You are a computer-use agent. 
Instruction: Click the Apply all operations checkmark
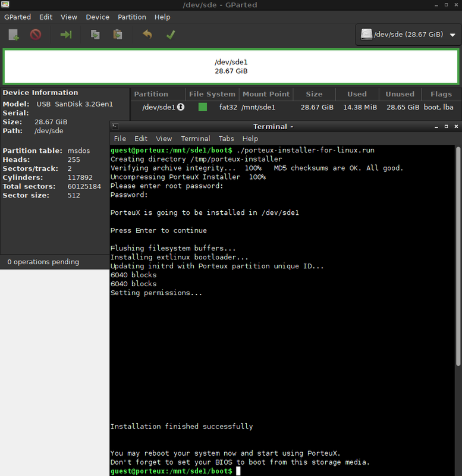pos(171,35)
